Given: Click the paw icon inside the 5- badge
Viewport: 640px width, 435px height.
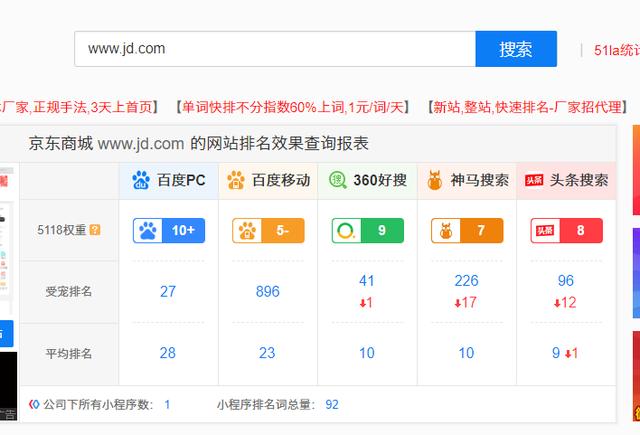Looking at the screenshot, I should coord(247,231).
